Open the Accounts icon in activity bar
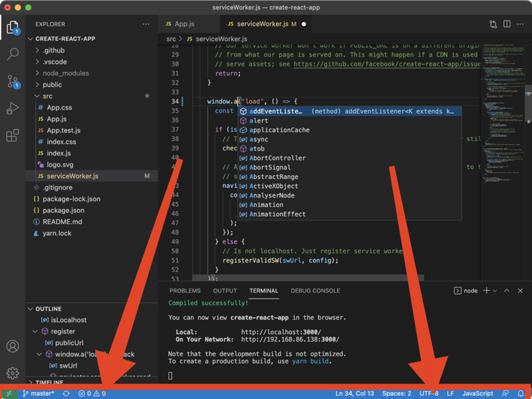This screenshot has width=532, height=399. point(13,346)
